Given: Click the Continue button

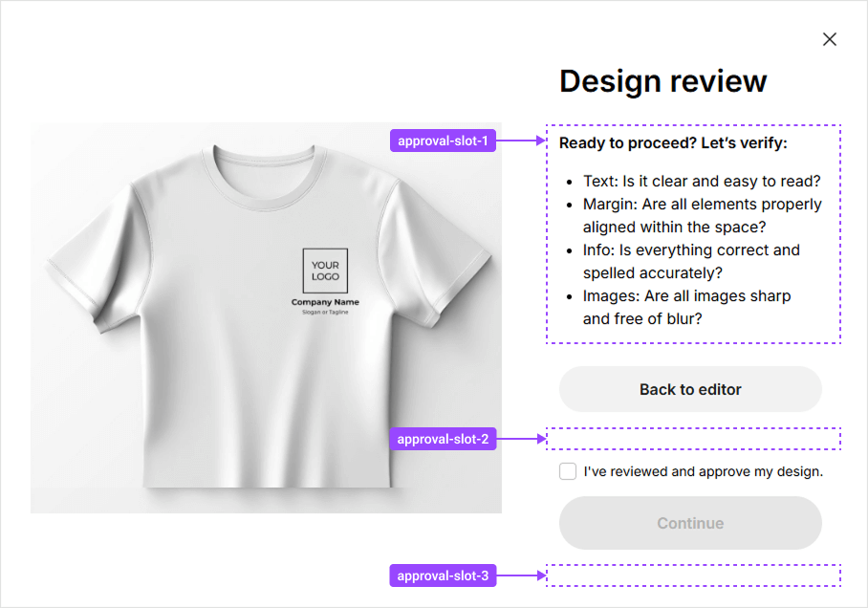Looking at the screenshot, I should click(x=690, y=523).
